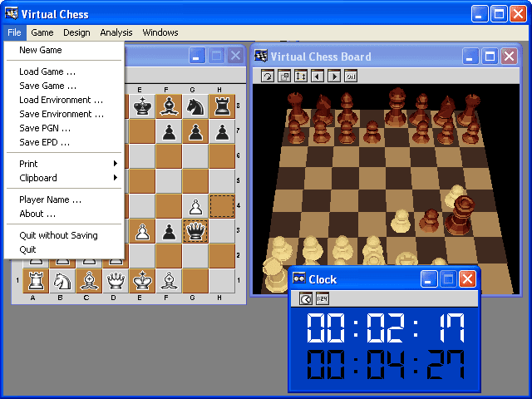Screen dimensions: 532x399
Task: Select the black queen on G3
Action: point(195,231)
